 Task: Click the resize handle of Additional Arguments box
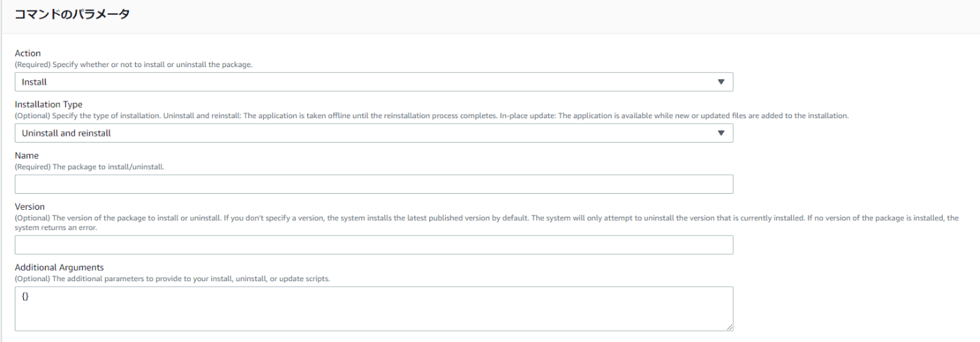point(729,327)
